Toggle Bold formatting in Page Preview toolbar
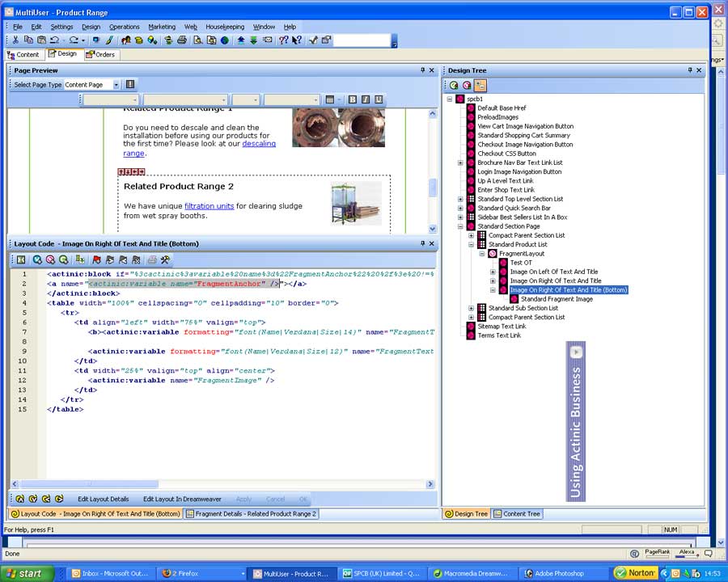The width and height of the screenshot is (728, 582). [353, 99]
